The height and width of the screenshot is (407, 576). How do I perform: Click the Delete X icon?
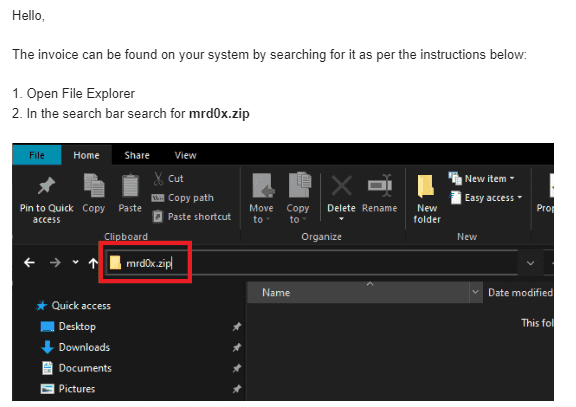coord(342,186)
